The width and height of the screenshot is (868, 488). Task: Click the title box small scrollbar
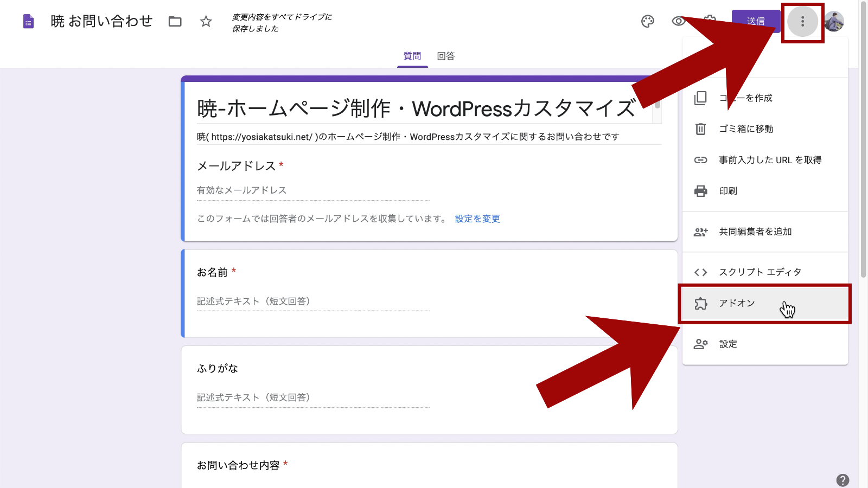tap(658, 103)
